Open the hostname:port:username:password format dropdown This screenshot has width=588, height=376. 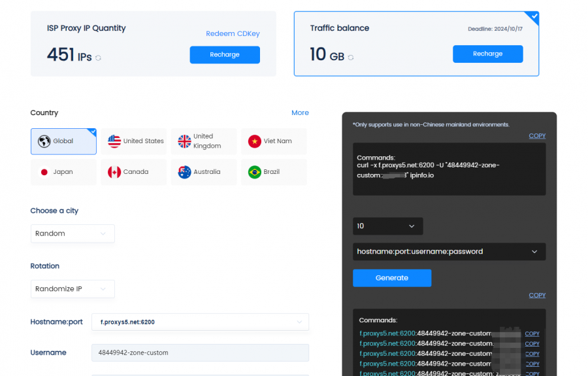449,251
